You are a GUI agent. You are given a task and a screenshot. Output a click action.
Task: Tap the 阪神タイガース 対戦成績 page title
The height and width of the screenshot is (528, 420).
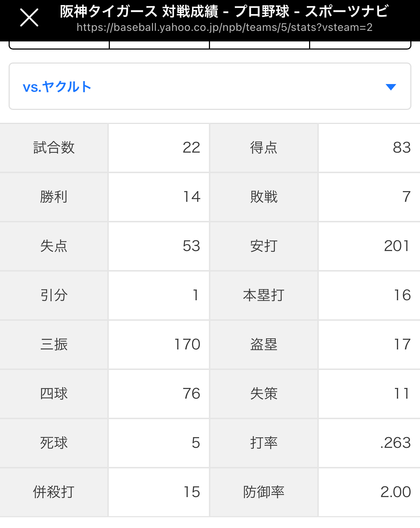(224, 11)
